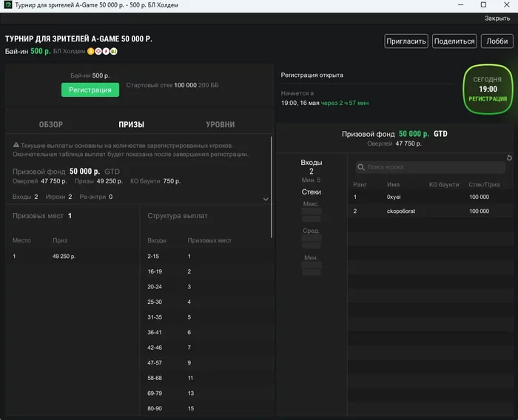Select player row 0xyei

coord(430,197)
